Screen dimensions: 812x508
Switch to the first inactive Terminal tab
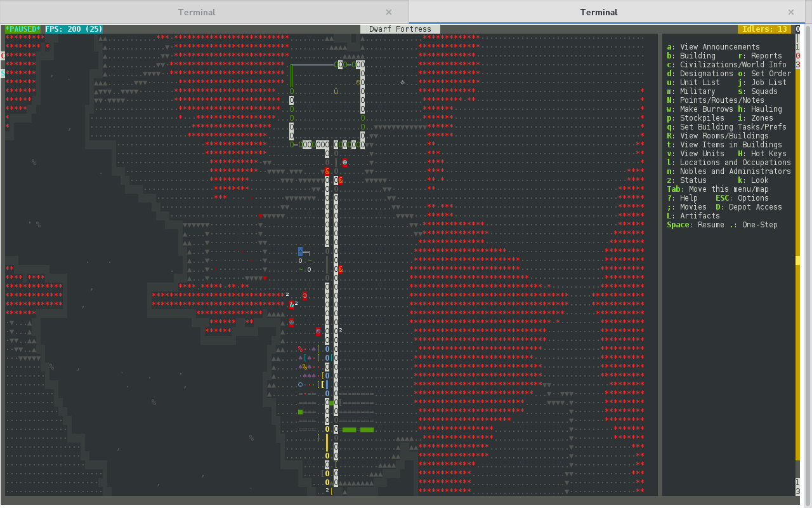pos(196,12)
